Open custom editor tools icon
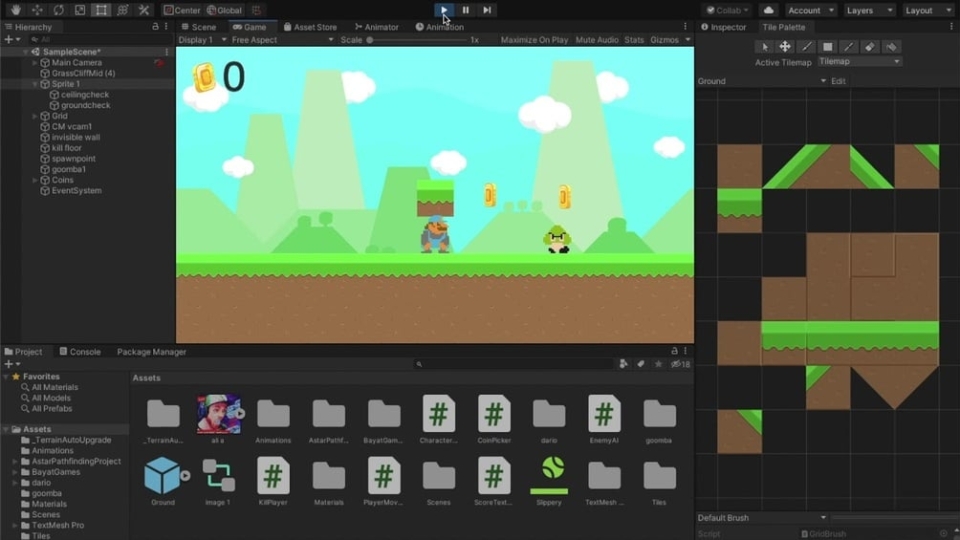This screenshot has height=540, width=960. coord(144,10)
